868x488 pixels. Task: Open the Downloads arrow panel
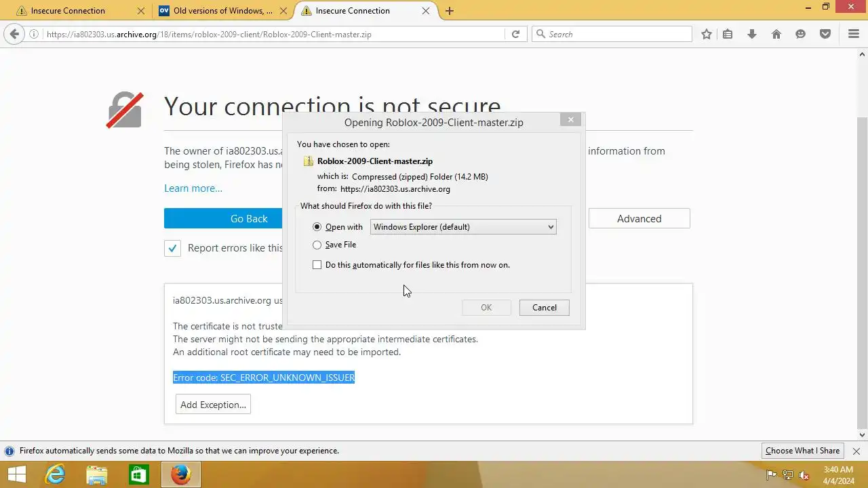(x=752, y=34)
